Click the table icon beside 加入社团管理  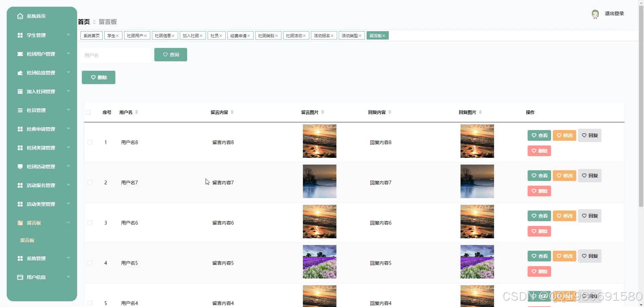click(20, 91)
